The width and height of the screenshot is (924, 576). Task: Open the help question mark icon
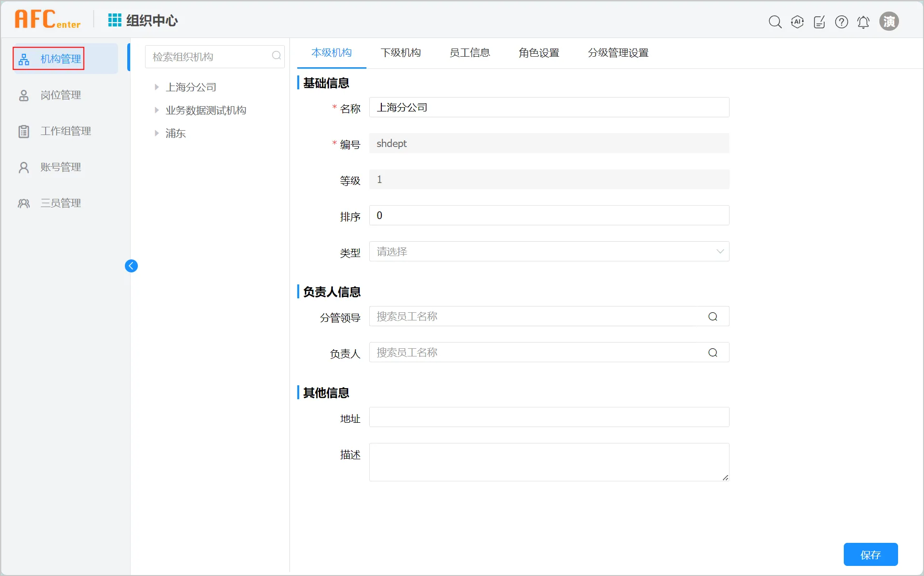tap(841, 22)
